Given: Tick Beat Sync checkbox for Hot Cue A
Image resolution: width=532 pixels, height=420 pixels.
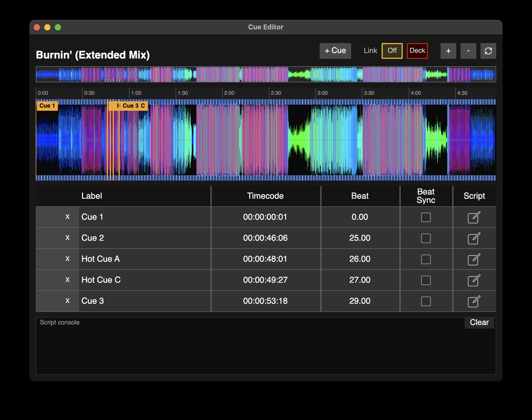Looking at the screenshot, I should click(426, 259).
